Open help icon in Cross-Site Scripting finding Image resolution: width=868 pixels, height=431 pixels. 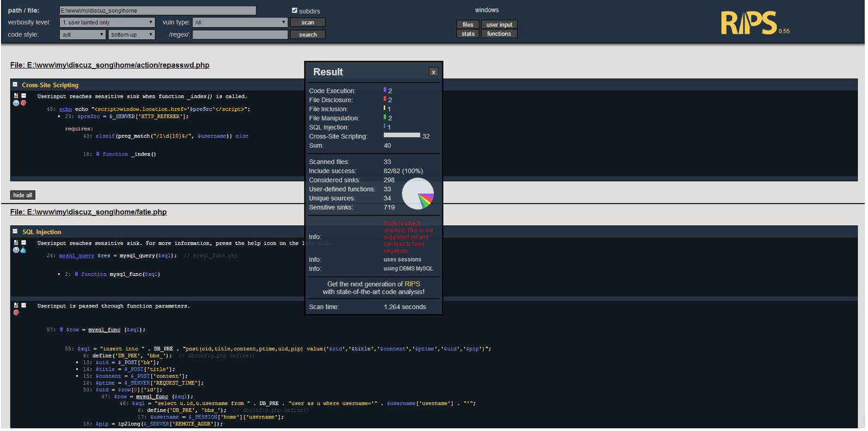coord(16,103)
